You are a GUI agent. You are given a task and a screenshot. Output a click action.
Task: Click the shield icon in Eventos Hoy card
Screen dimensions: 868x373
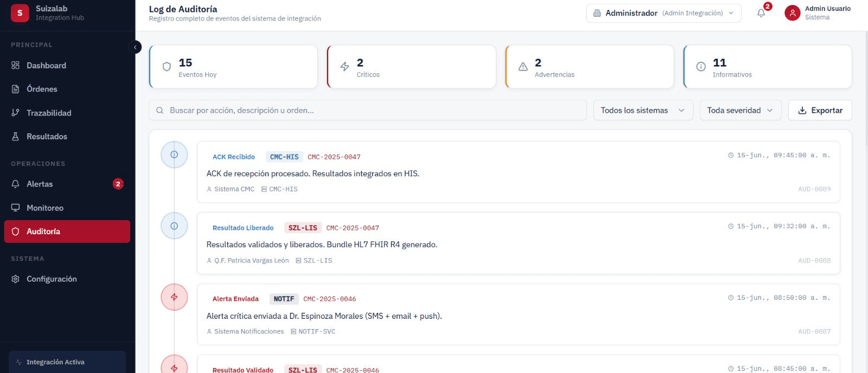pos(167,67)
